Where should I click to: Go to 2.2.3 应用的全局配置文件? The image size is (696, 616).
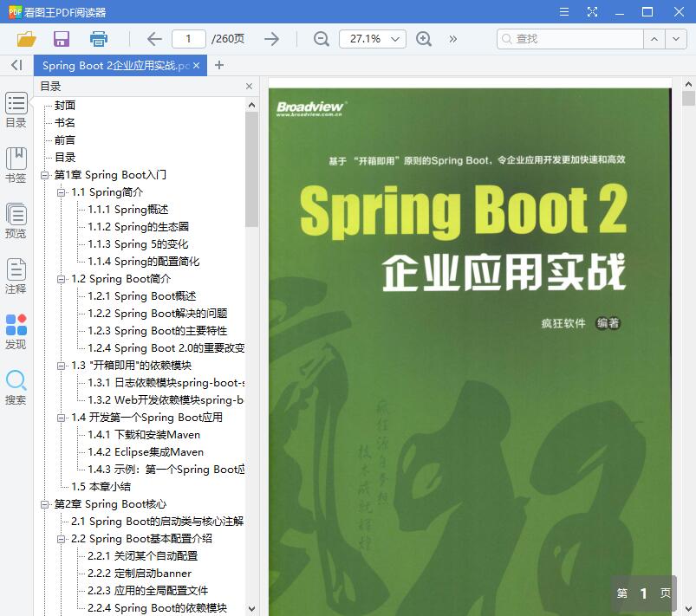click(x=148, y=590)
